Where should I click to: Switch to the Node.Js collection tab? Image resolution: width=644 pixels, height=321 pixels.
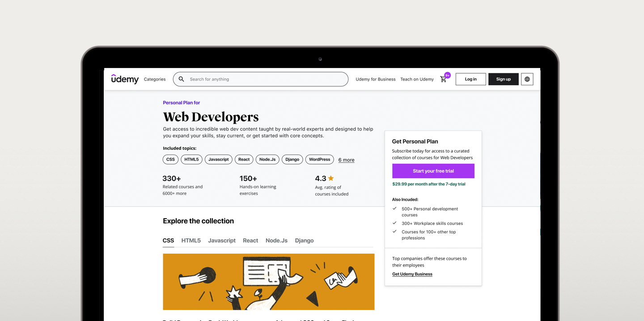point(276,241)
